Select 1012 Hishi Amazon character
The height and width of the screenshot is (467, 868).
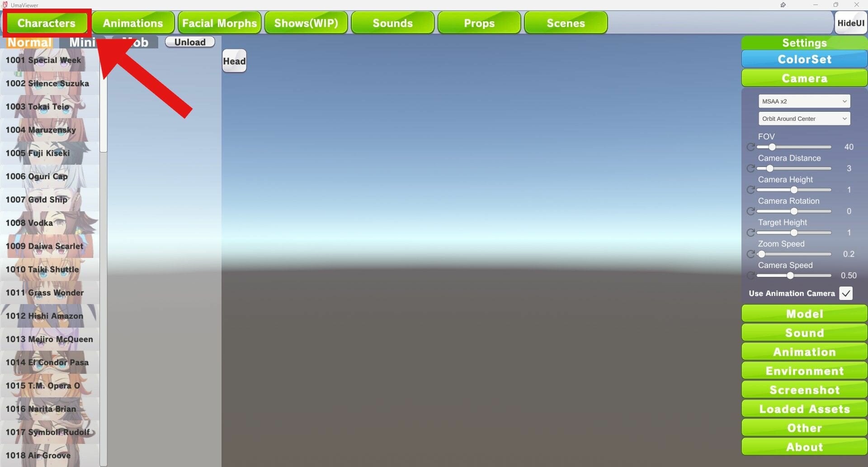pos(50,316)
